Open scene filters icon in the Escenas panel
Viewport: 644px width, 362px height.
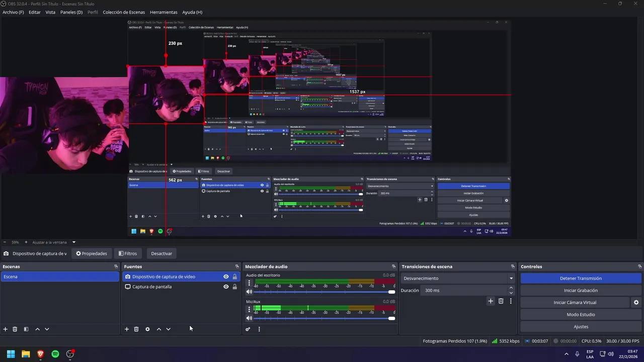point(26,329)
